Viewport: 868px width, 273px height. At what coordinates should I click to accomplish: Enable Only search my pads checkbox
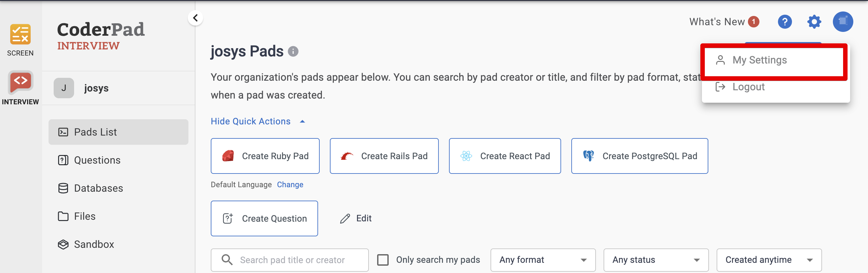[x=383, y=260]
